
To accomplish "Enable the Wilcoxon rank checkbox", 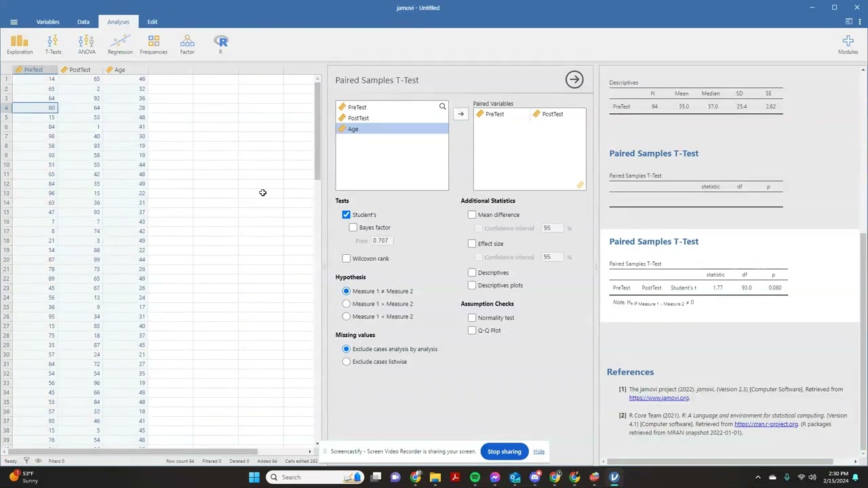I will click(x=346, y=259).
